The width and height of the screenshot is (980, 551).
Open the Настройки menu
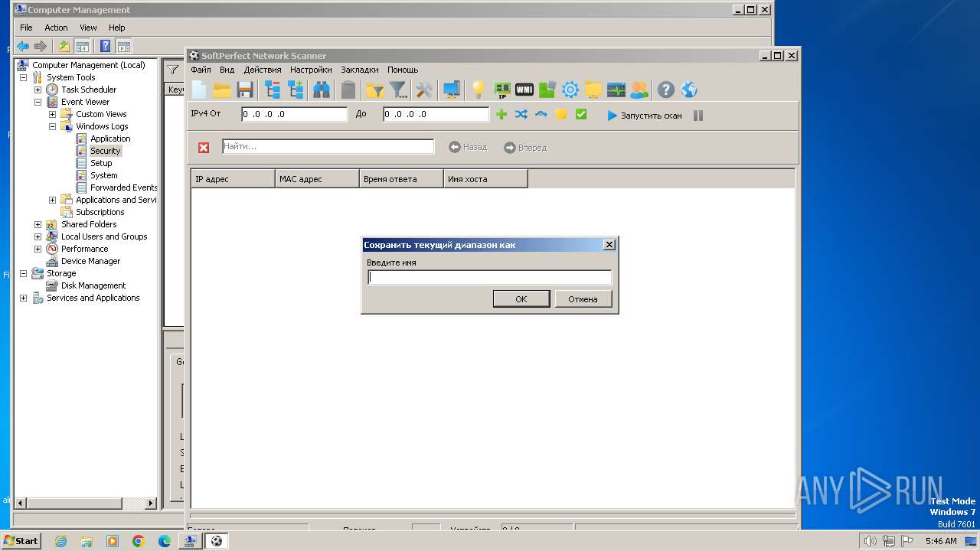pyautogui.click(x=311, y=70)
